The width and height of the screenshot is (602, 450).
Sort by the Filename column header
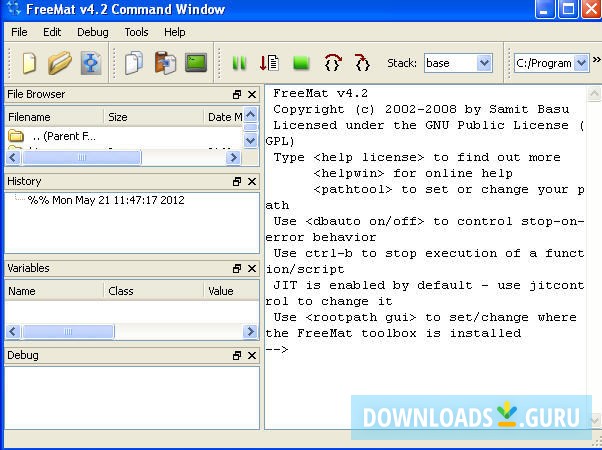click(x=54, y=117)
